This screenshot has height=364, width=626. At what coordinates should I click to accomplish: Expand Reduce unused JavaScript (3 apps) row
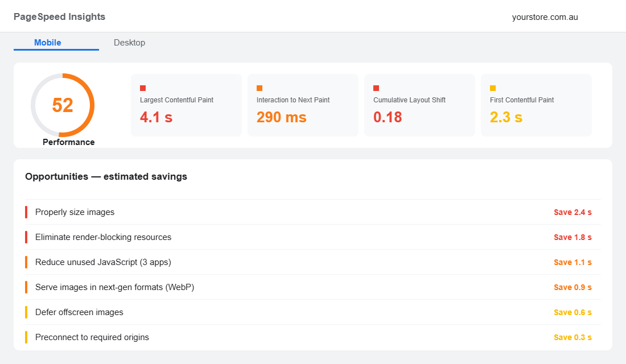click(x=312, y=262)
